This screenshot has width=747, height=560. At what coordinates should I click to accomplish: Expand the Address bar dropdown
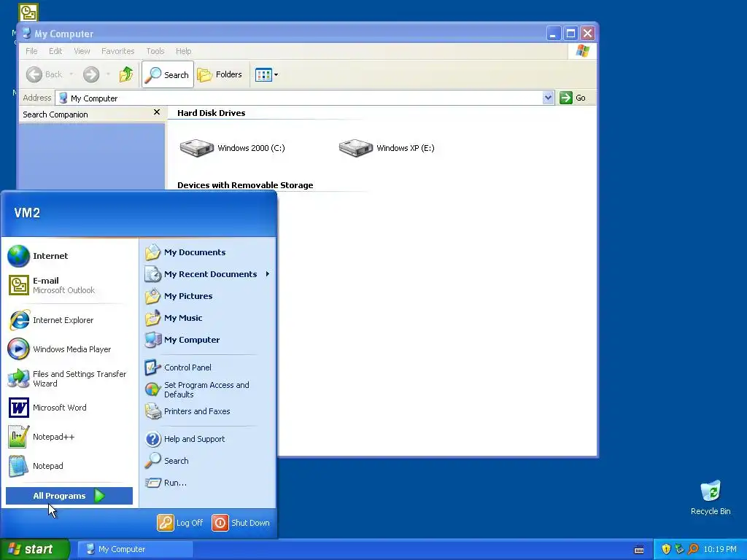click(x=549, y=98)
